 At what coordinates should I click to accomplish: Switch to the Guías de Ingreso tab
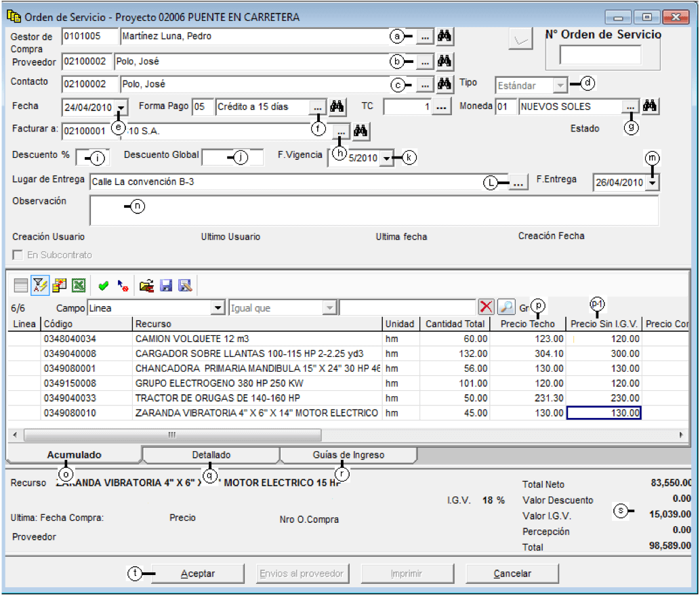pos(348,455)
